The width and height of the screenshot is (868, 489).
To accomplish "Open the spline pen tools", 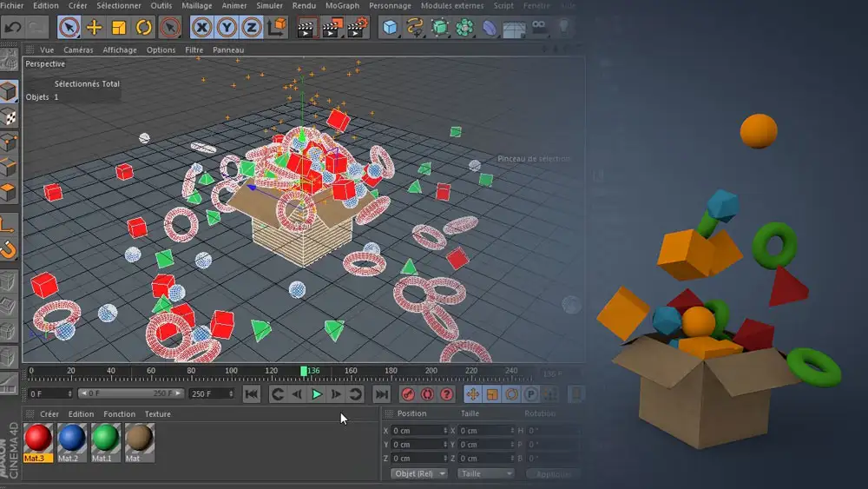I will pyautogui.click(x=415, y=27).
